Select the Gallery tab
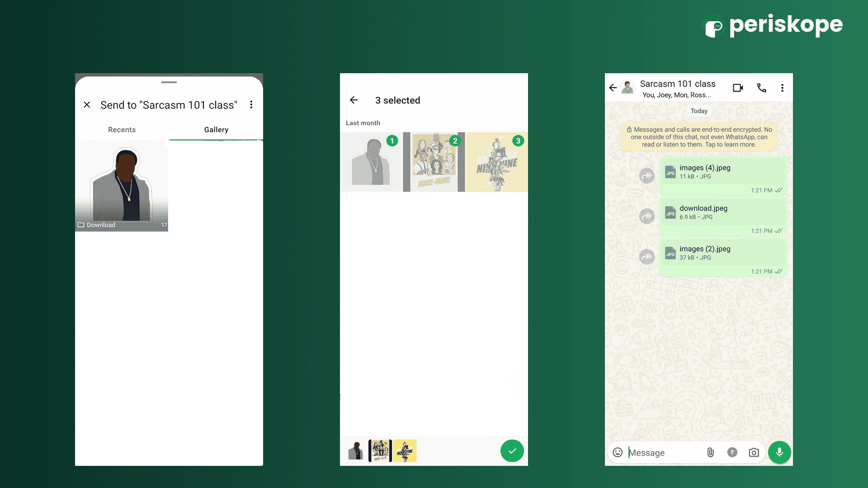This screenshot has height=488, width=868. coord(216,130)
